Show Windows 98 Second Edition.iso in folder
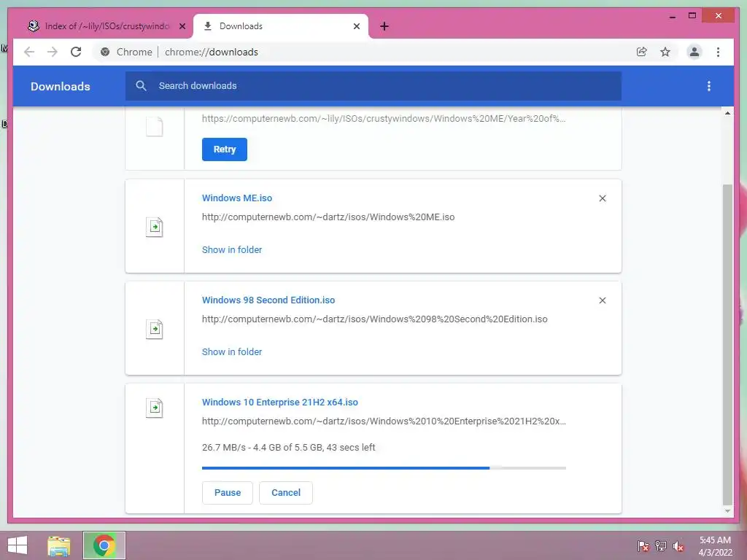This screenshot has height=560, width=747. [x=232, y=351]
